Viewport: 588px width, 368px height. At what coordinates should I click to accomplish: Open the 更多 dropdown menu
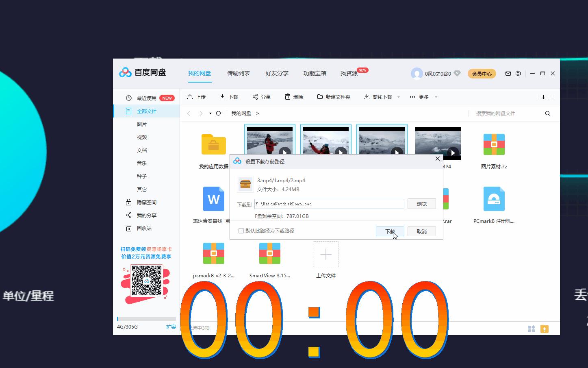pyautogui.click(x=423, y=97)
